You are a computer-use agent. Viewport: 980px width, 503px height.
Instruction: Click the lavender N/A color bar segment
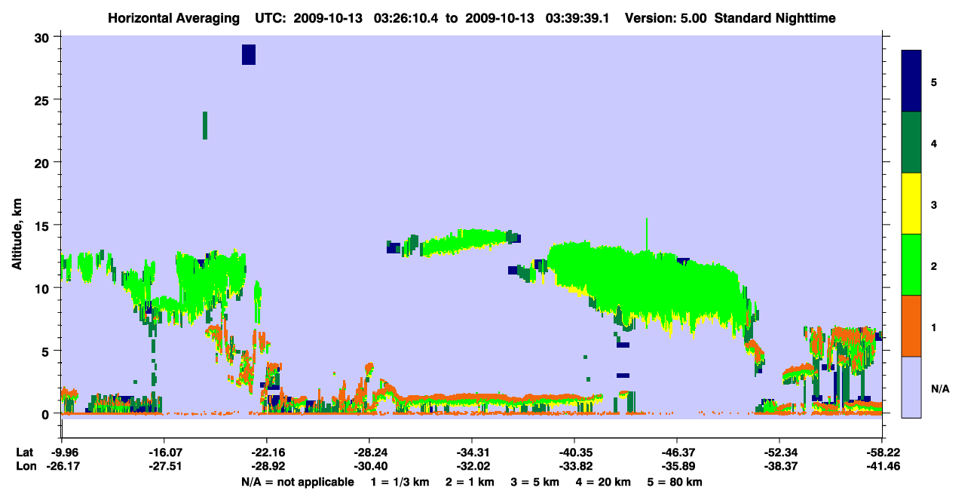pyautogui.click(x=911, y=387)
